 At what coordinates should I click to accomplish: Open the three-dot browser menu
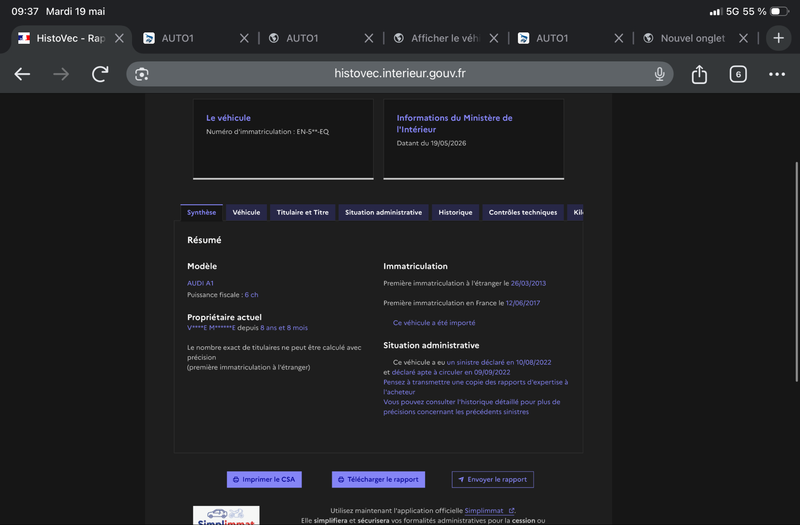click(x=777, y=74)
